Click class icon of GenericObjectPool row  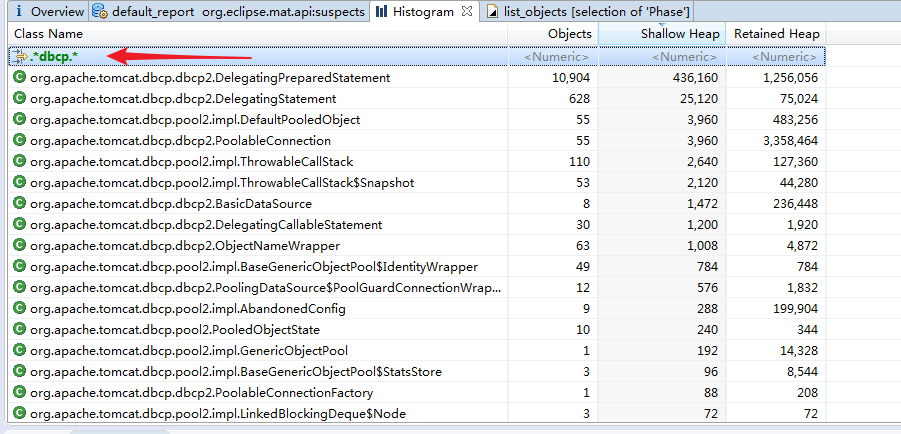[x=20, y=351]
